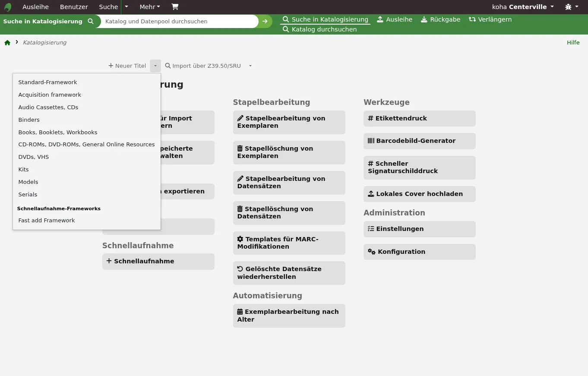Click the home breadcrumb icon

coord(7,43)
